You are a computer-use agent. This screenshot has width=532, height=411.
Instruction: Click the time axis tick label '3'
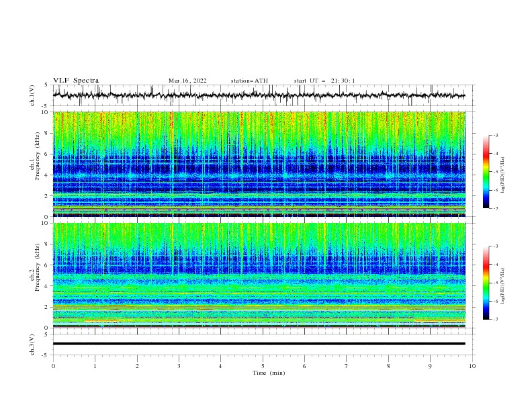click(x=179, y=366)
